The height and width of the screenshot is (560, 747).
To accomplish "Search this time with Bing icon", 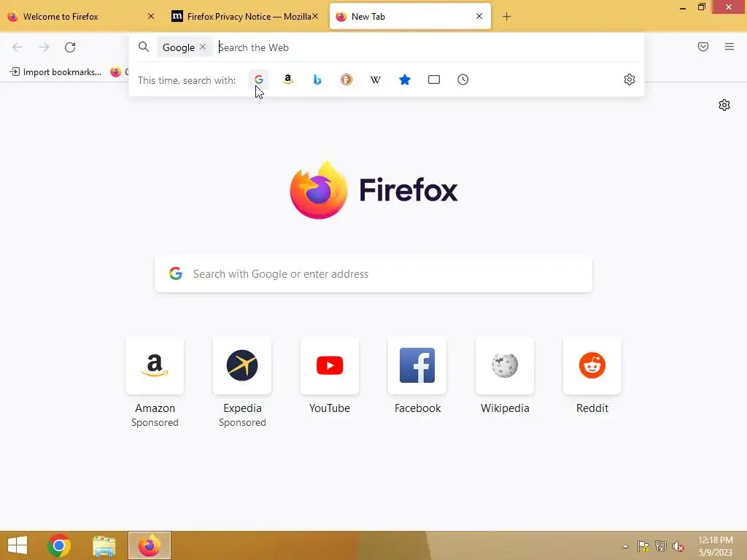I will coord(317,79).
